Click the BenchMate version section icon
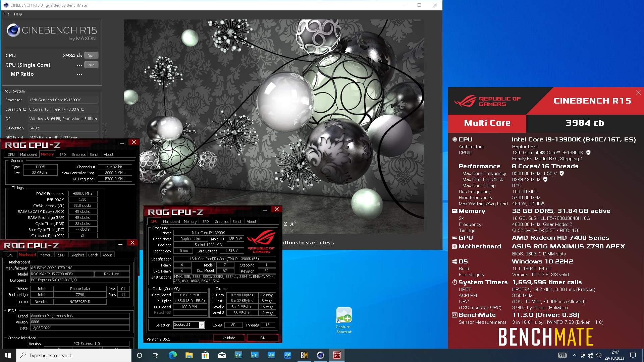The height and width of the screenshot is (362, 644). coord(454,315)
